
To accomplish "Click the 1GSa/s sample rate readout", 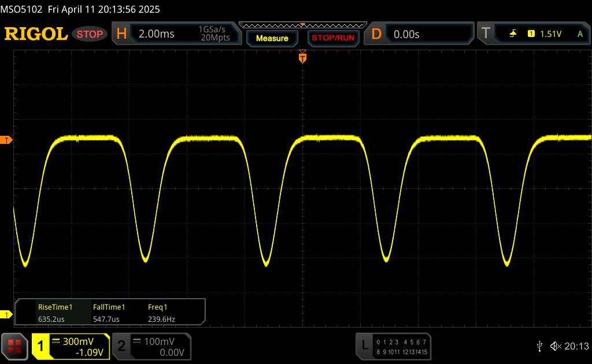I will pos(212,29).
